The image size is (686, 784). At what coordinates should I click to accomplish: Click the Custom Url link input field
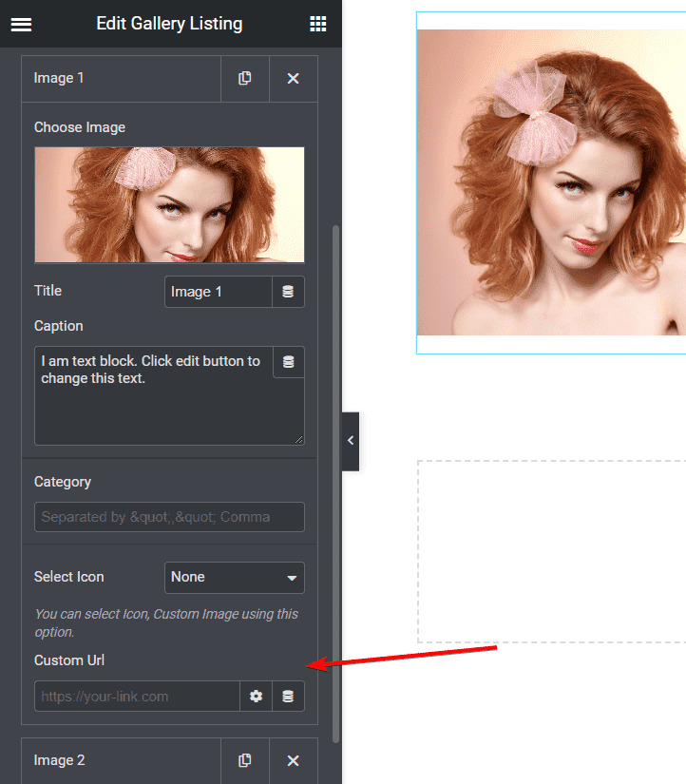[137, 696]
